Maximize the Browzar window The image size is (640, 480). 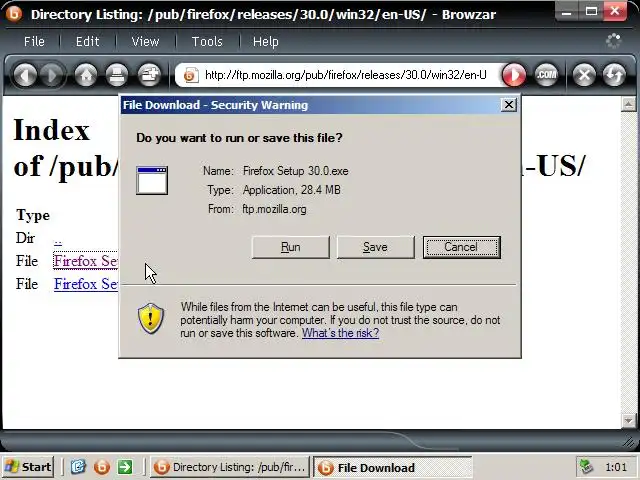point(591,12)
